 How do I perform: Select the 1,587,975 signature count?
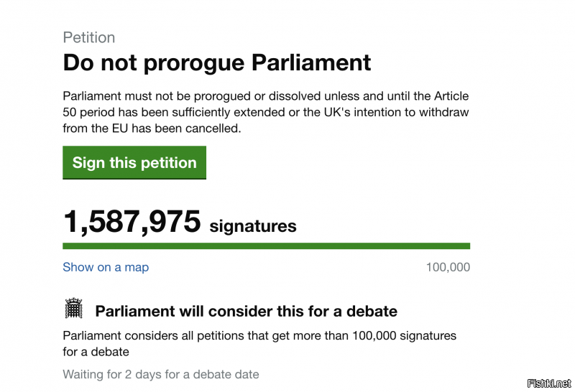coord(132,221)
